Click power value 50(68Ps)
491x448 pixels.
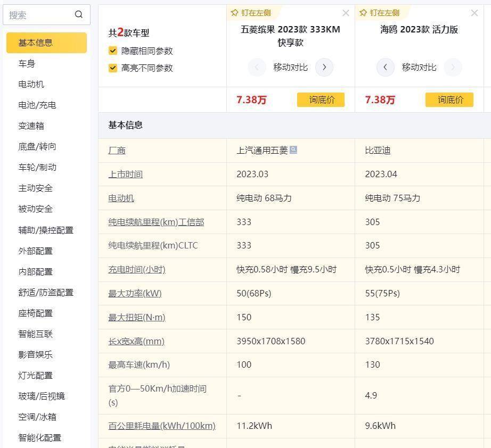254,294
